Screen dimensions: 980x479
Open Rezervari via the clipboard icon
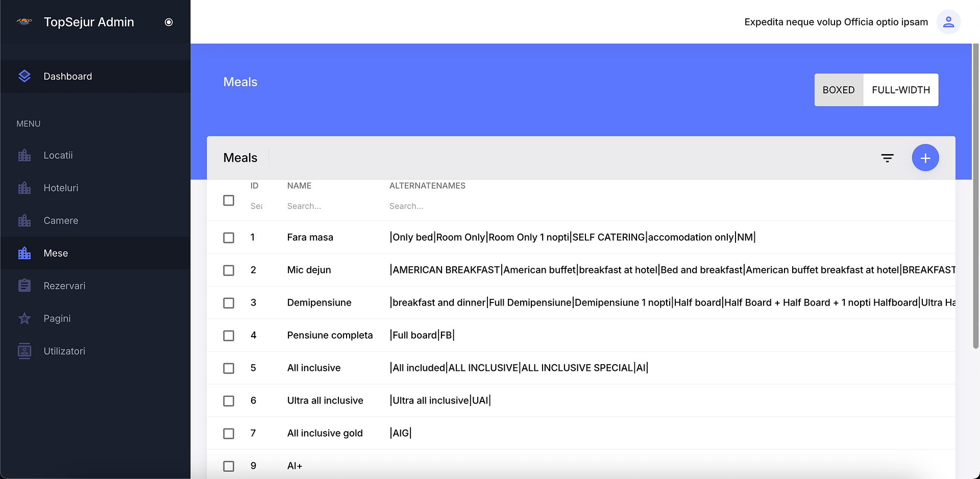[x=24, y=286]
